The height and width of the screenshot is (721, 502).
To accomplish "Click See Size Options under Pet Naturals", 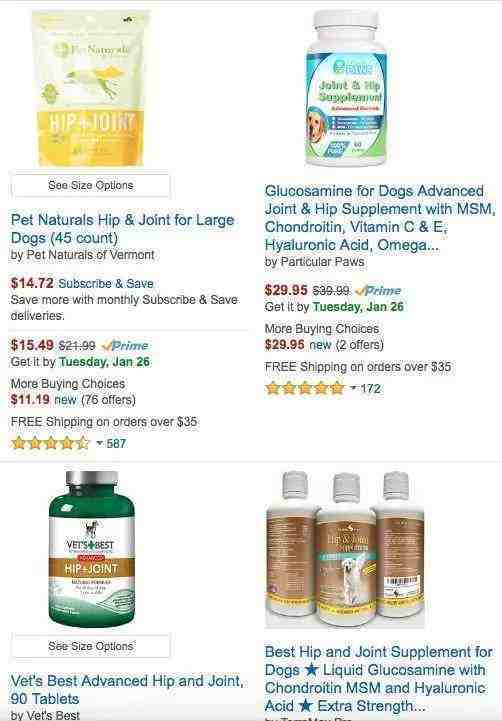I will [91, 185].
